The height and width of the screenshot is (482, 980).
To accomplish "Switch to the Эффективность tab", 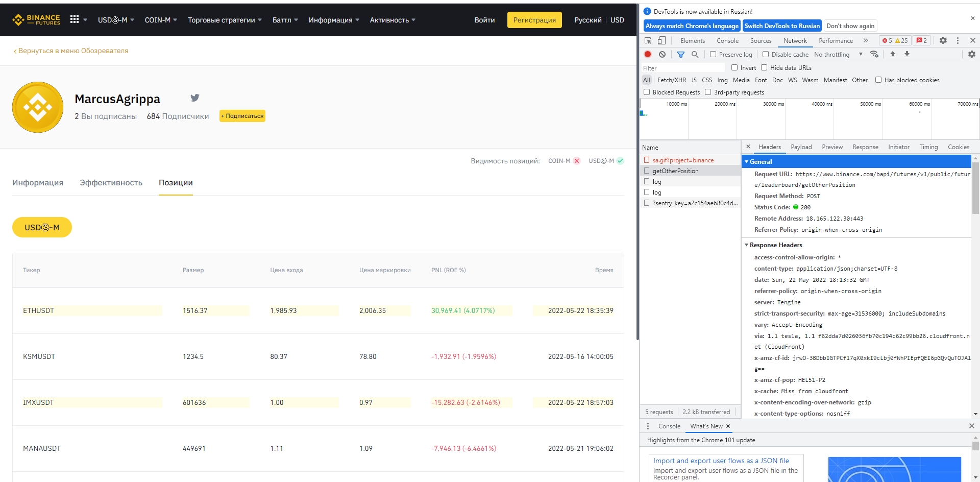I will click(x=111, y=183).
